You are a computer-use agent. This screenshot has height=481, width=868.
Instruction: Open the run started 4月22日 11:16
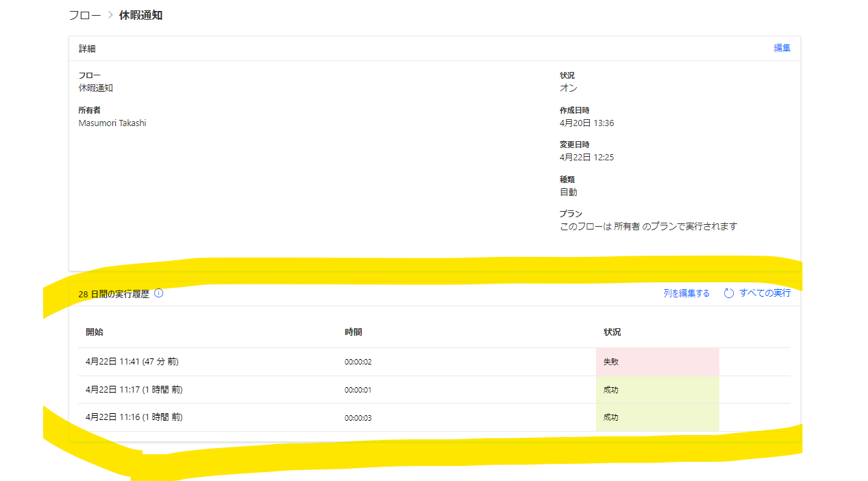pos(134,417)
